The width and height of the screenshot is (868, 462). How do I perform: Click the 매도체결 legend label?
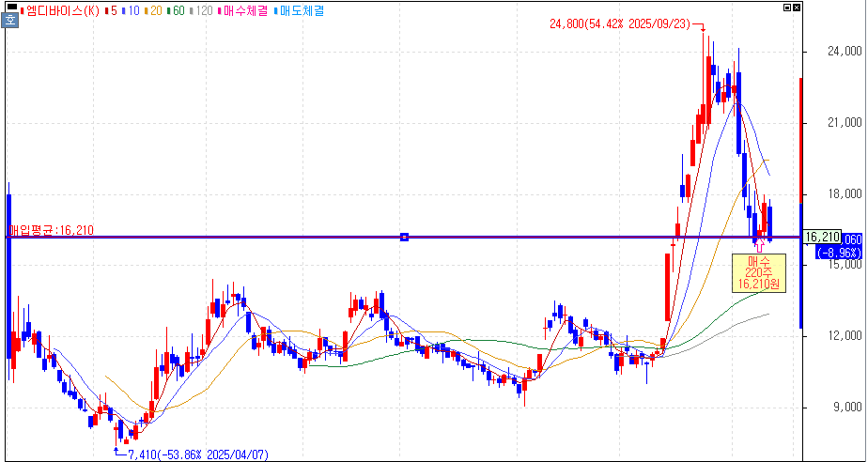click(x=300, y=10)
